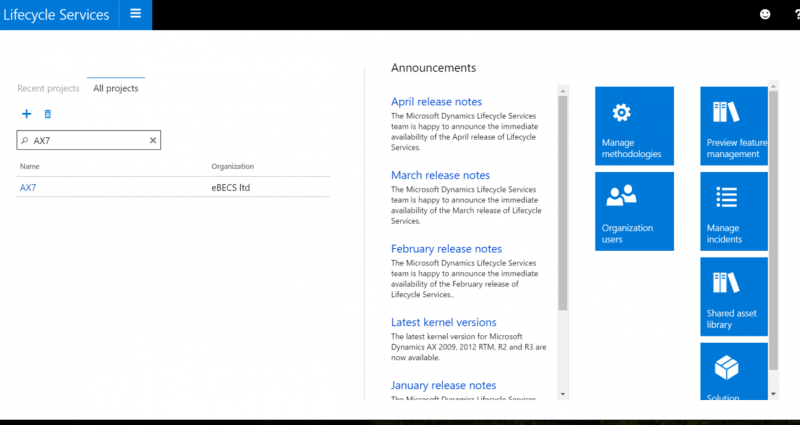Click the project search input field
The image size is (800, 425).
click(89, 140)
